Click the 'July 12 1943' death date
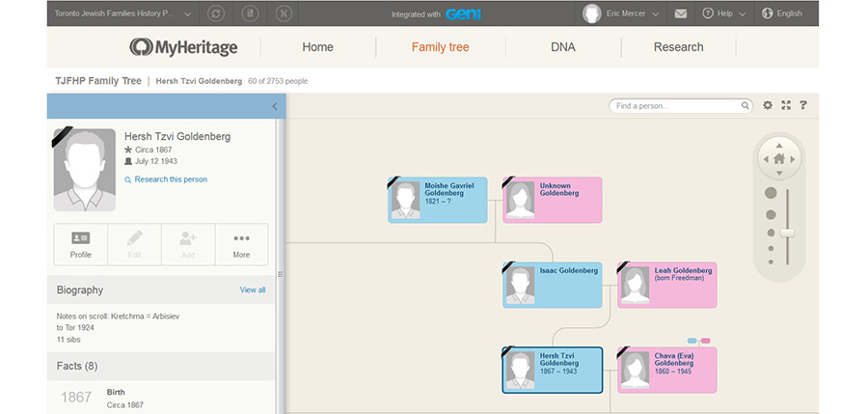The height and width of the screenshot is (414, 868). [156, 161]
